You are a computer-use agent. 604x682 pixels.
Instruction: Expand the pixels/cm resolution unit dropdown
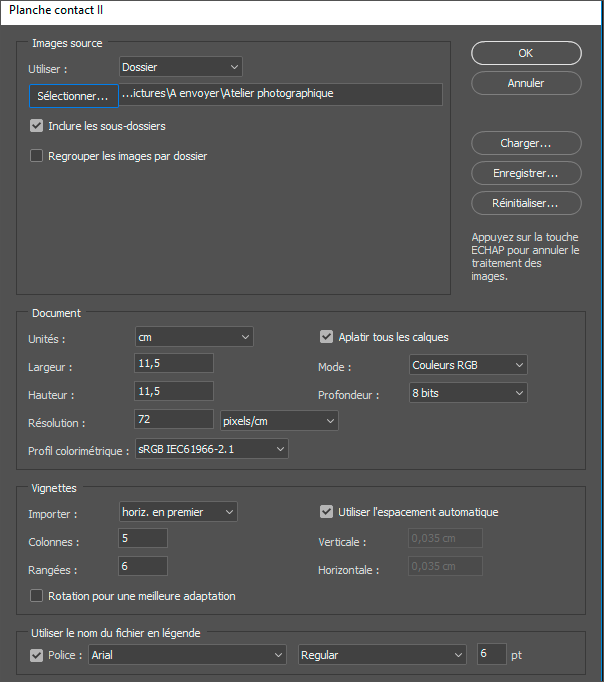(x=279, y=421)
